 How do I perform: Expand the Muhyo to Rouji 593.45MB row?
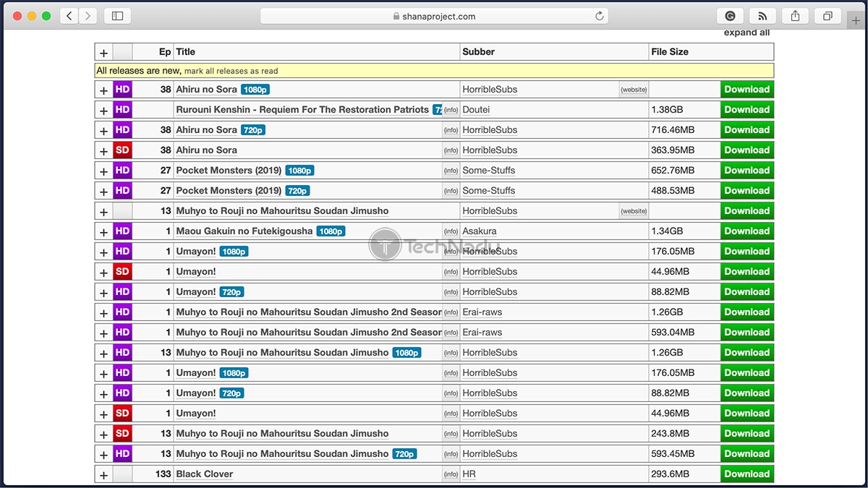pos(103,454)
